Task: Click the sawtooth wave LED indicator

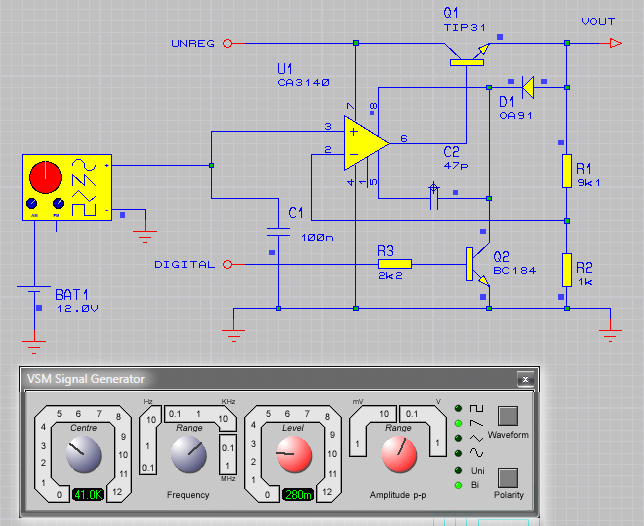Action: point(458,423)
